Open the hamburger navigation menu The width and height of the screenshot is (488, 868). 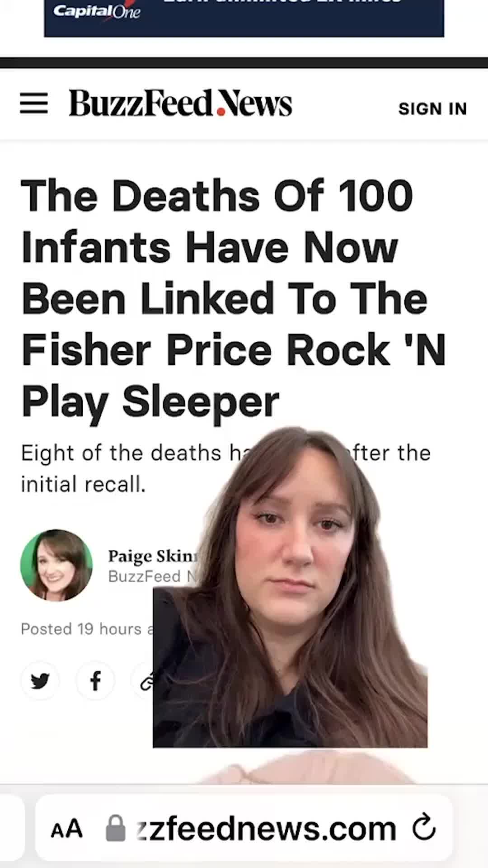coord(34,104)
